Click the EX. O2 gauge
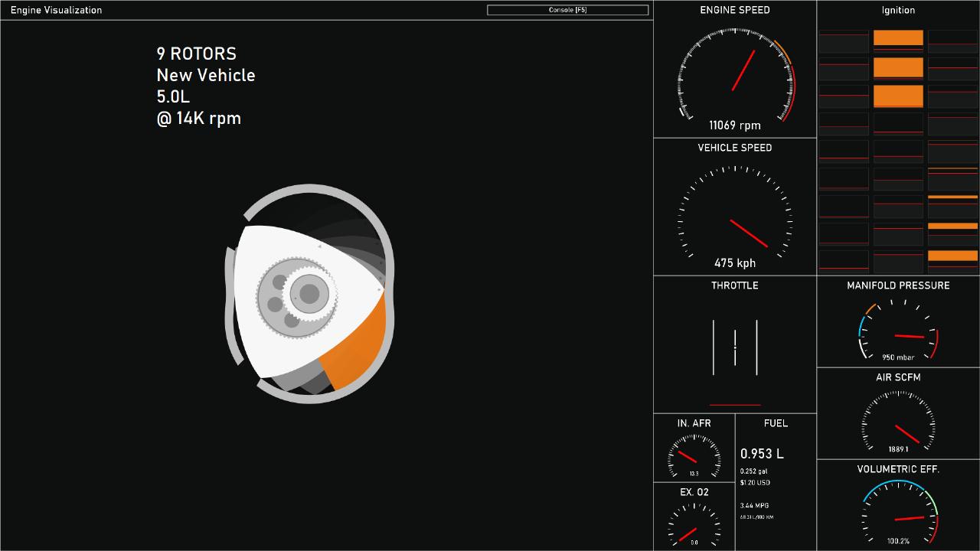This screenshot has height=551, width=980. pos(694,525)
